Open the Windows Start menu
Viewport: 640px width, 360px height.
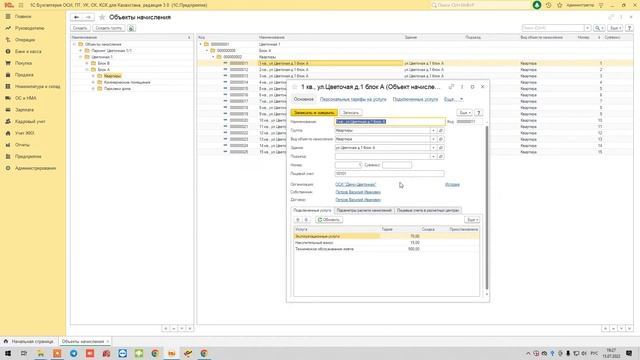point(8,353)
